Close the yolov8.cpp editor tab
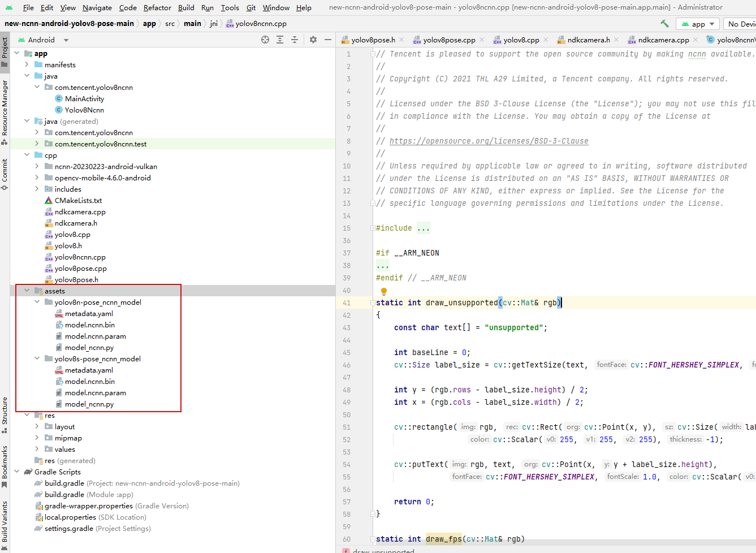This screenshot has width=756, height=553. coord(546,40)
